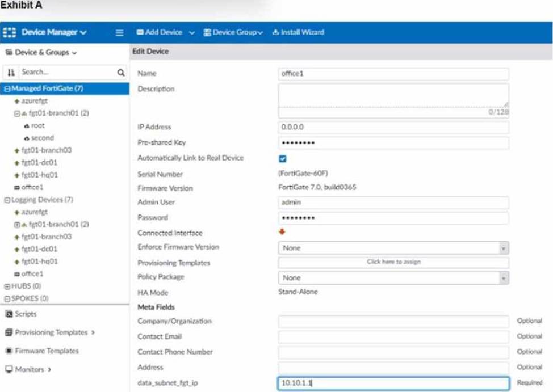Open the Device Group dropdown menu

coord(233,32)
